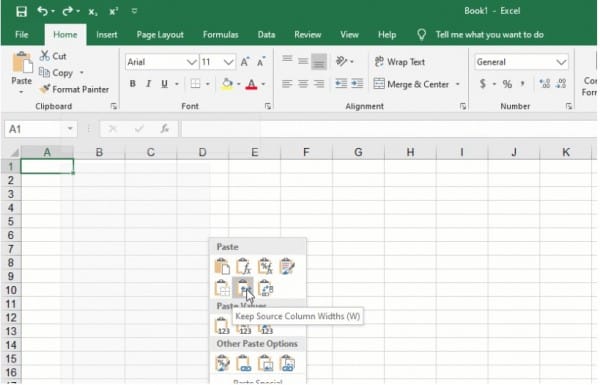Viewport: 600px width, 385px height.
Task: Select Top Align in Alignment group
Action: [287, 59]
